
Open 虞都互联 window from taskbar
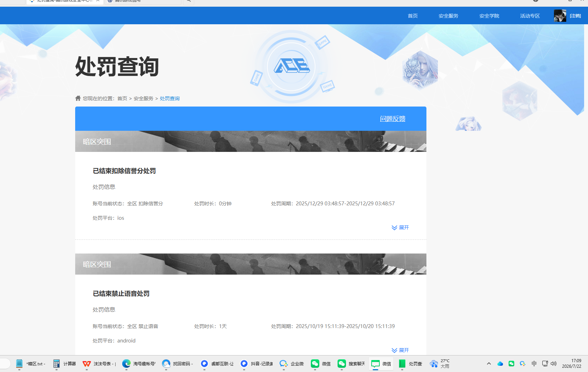(217, 364)
